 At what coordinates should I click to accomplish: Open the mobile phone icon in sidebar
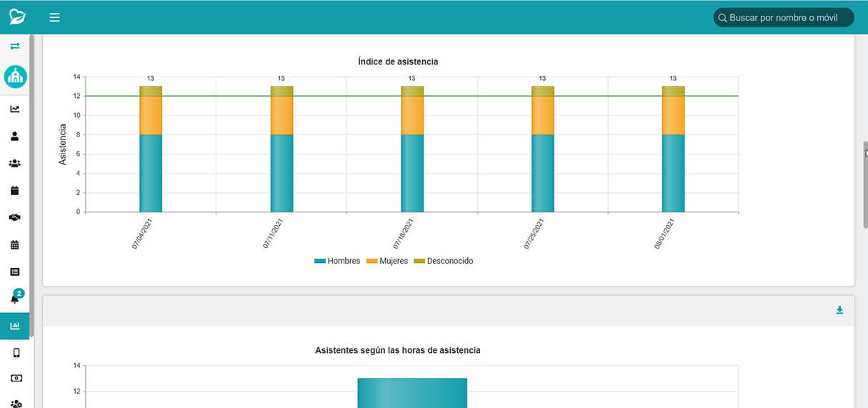click(x=16, y=353)
